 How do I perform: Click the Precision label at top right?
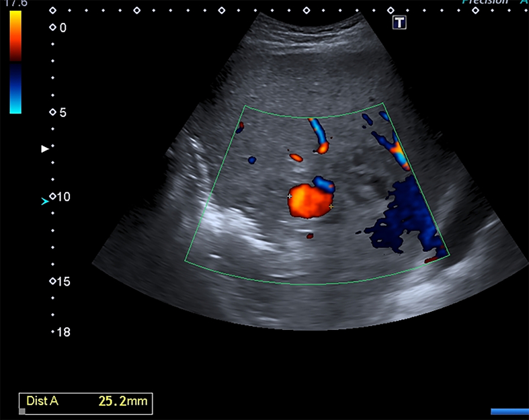point(485,2)
